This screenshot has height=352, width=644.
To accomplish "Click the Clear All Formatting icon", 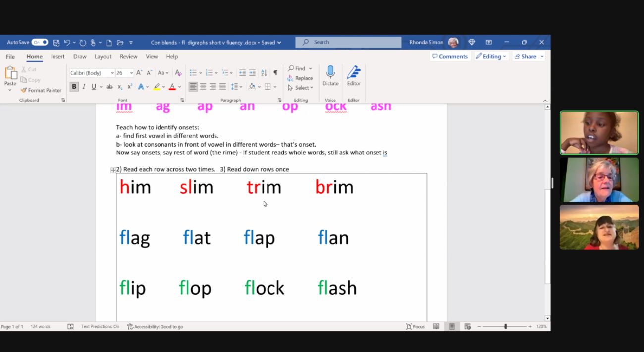I will click(178, 73).
